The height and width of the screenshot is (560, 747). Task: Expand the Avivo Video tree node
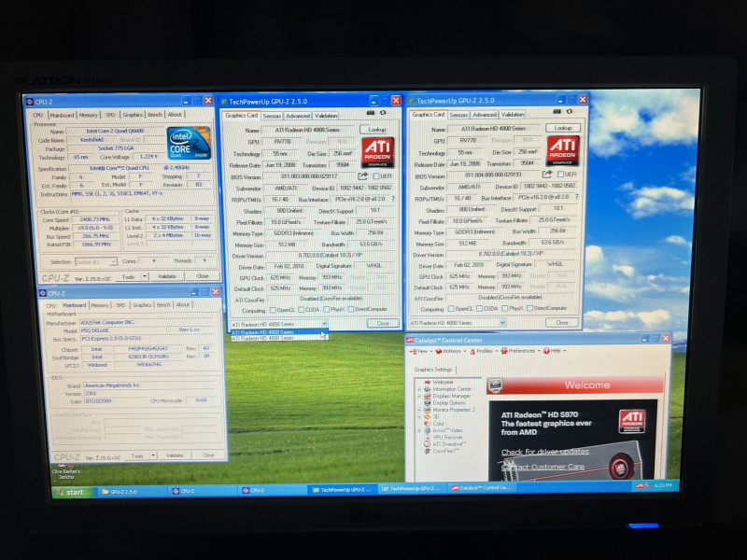(419, 430)
